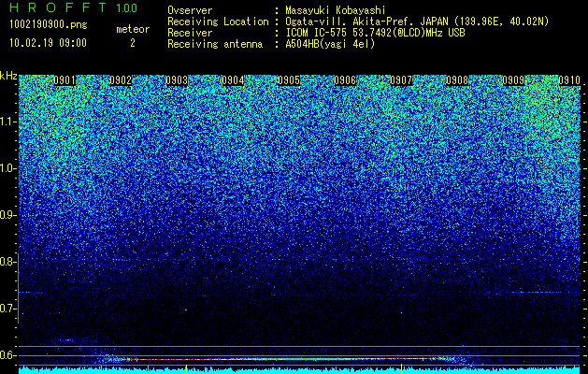Click the file name 1002190900.png
The width and height of the screenshot is (588, 374).
pos(48,25)
